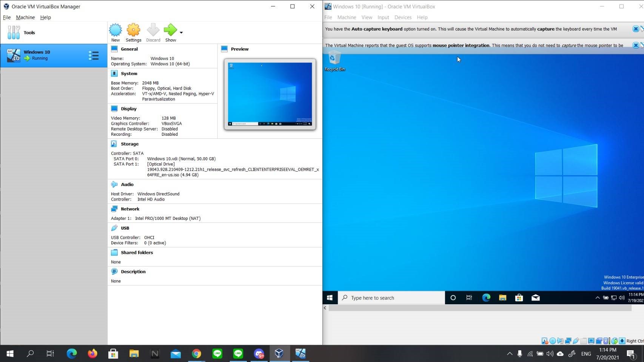Open Mail app in the guest taskbar

pyautogui.click(x=535, y=298)
